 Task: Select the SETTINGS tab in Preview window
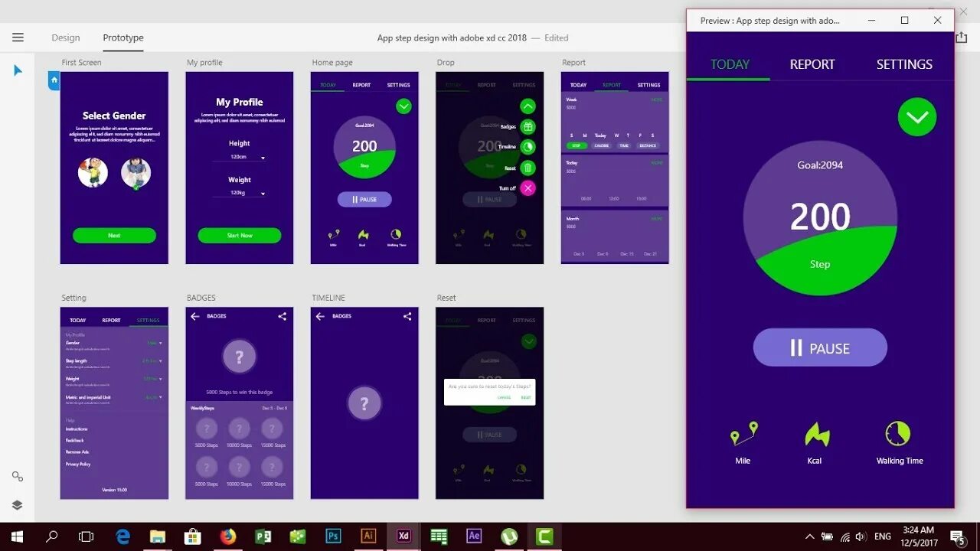tap(904, 64)
